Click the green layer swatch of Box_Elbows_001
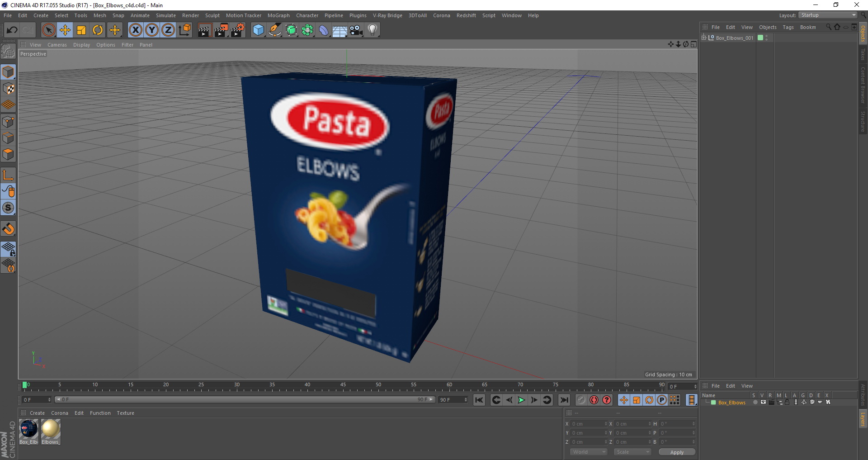This screenshot has width=868, height=460. coord(760,38)
